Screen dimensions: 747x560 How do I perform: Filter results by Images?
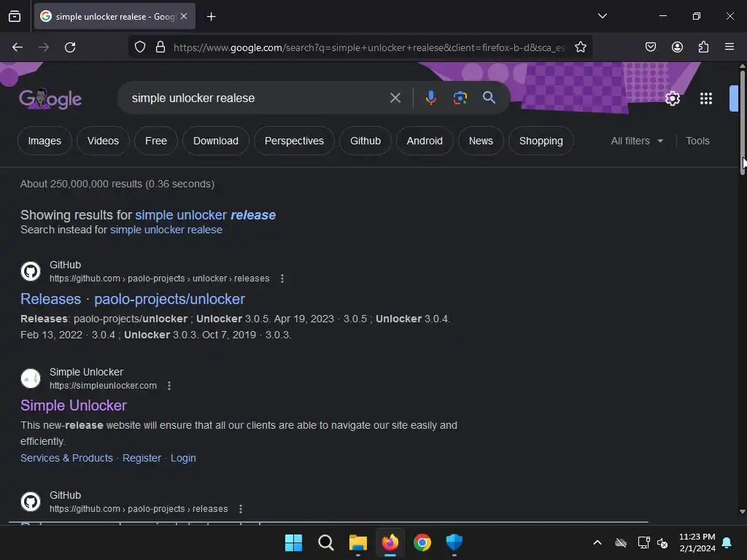tap(44, 141)
